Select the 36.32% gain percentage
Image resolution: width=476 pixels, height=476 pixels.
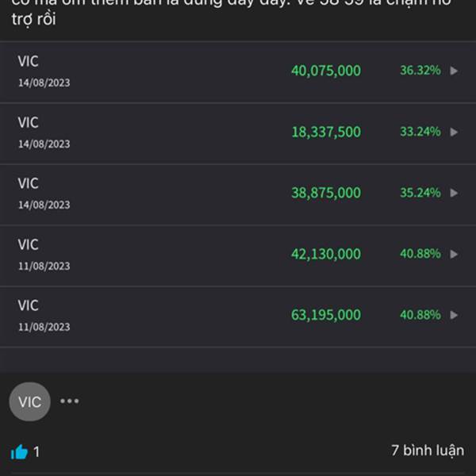pos(420,71)
